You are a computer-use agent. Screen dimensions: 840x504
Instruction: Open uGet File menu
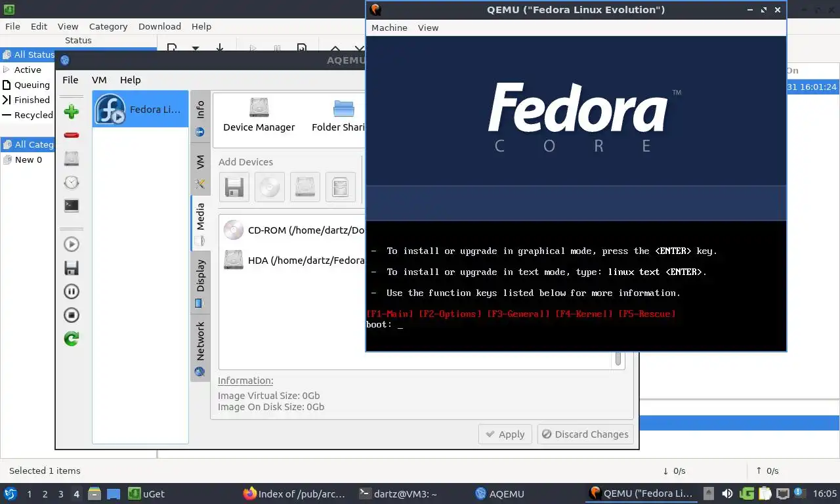pyautogui.click(x=12, y=26)
